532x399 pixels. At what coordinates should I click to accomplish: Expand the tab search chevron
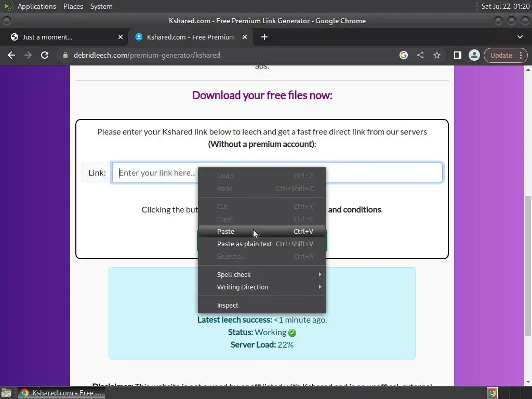coord(520,37)
